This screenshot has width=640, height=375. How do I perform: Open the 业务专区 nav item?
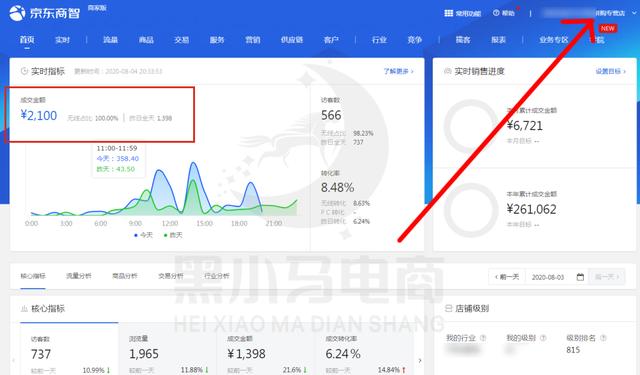coord(553,40)
